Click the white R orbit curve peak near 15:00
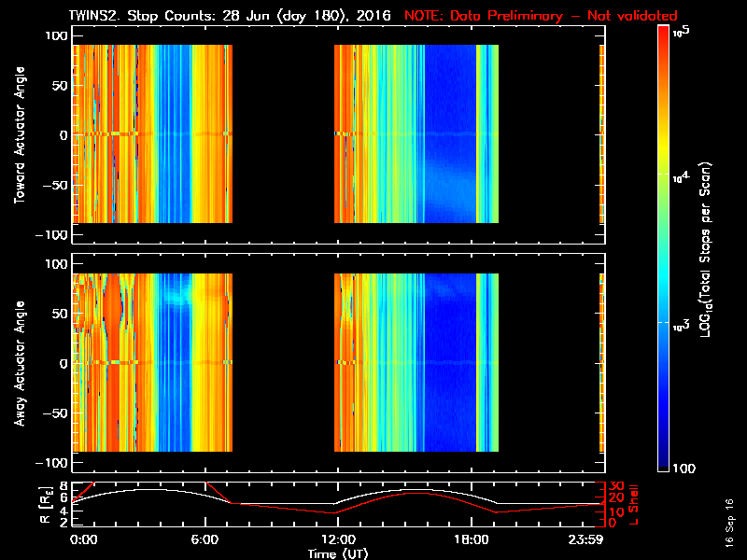Screen dimensions: 747x560 point(414,489)
